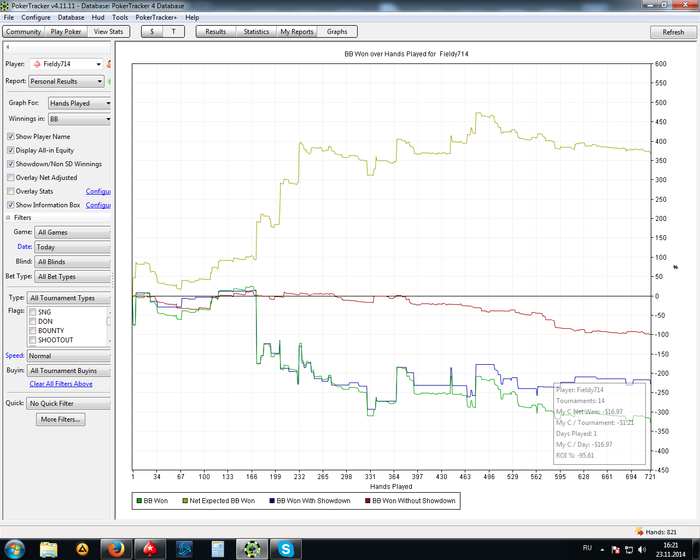Screen dimensions: 700x560
Task: Open Skype from the taskbar
Action: (286, 550)
